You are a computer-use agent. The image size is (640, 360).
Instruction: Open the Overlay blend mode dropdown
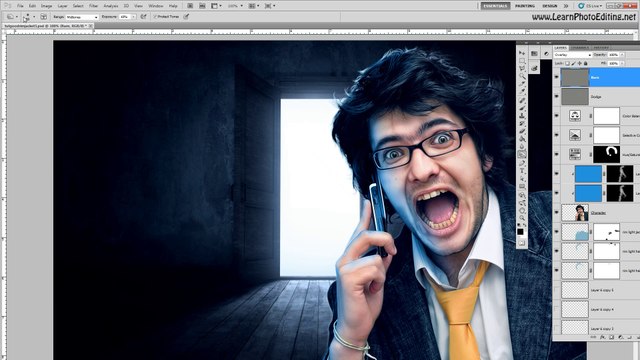573,55
